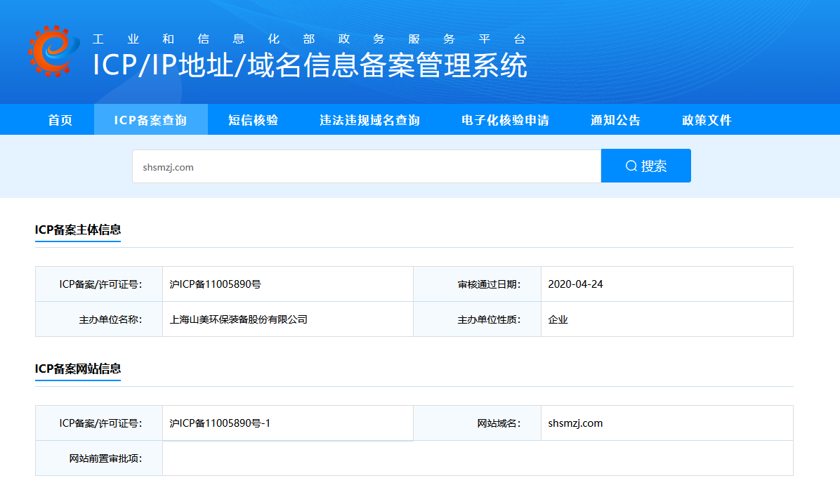The width and height of the screenshot is (840, 504).
Task: Open 违法违规域名查询 menu item
Action: pyautogui.click(x=369, y=120)
